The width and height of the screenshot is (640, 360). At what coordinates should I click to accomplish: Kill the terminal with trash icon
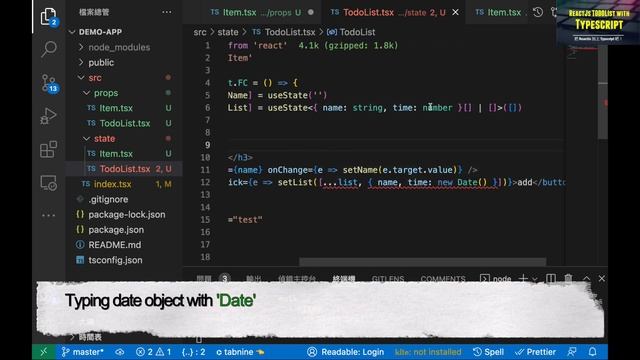pyautogui.click(x=568, y=278)
